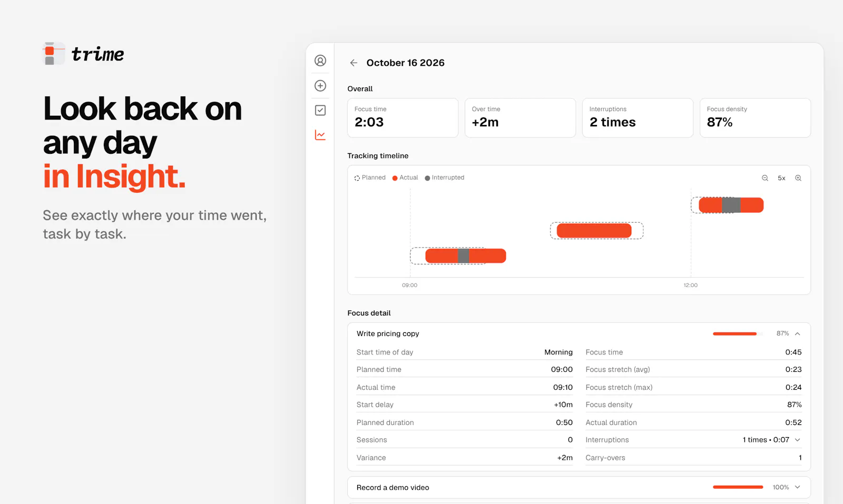Click the 5x zoom level label
The image size is (843, 504).
(781, 178)
